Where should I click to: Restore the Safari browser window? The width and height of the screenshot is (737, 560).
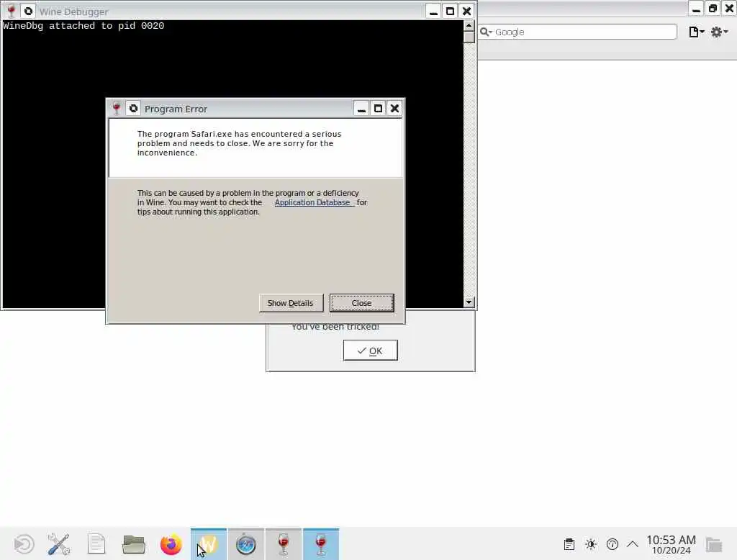click(713, 9)
